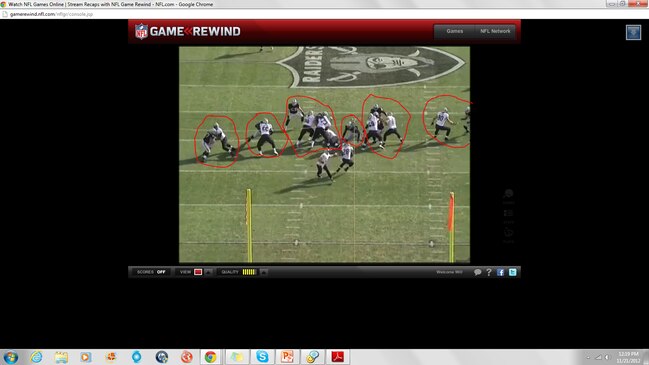Share on Twitter icon
Viewport: 649px width, 365px height.
click(x=512, y=272)
